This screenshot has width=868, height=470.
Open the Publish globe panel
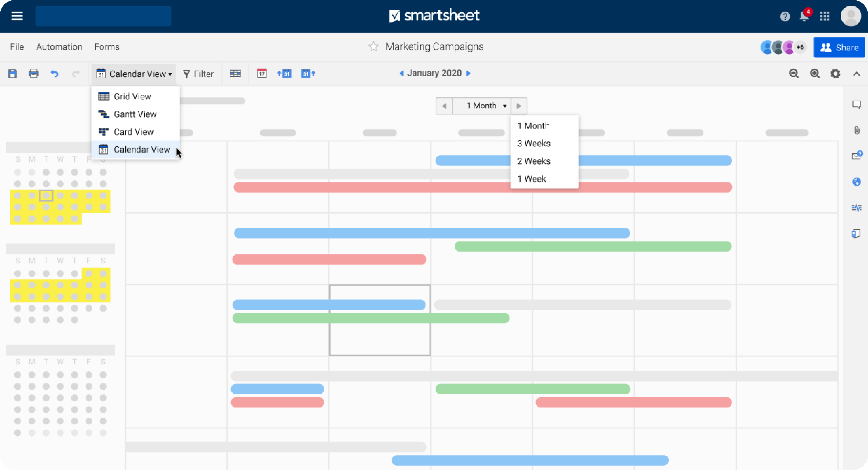point(856,182)
